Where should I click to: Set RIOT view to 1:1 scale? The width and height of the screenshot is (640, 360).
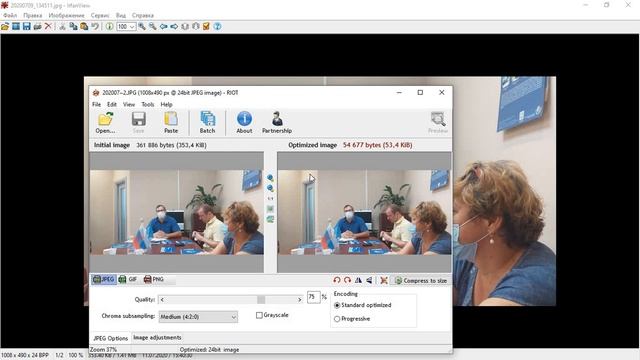270,198
